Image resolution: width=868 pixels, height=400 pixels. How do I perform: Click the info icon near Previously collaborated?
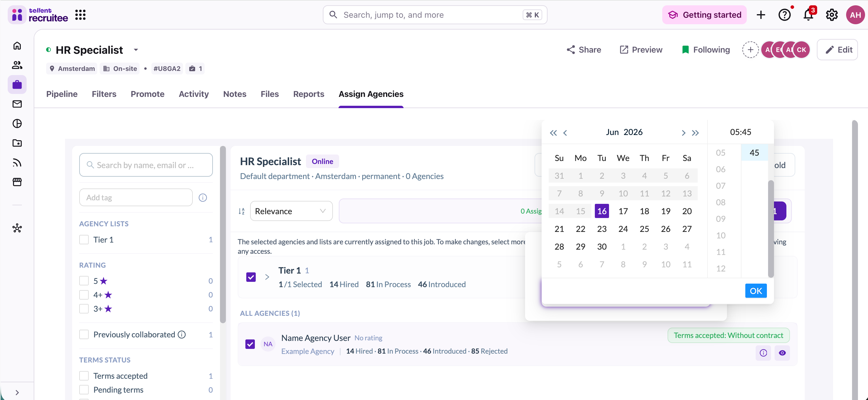click(182, 334)
